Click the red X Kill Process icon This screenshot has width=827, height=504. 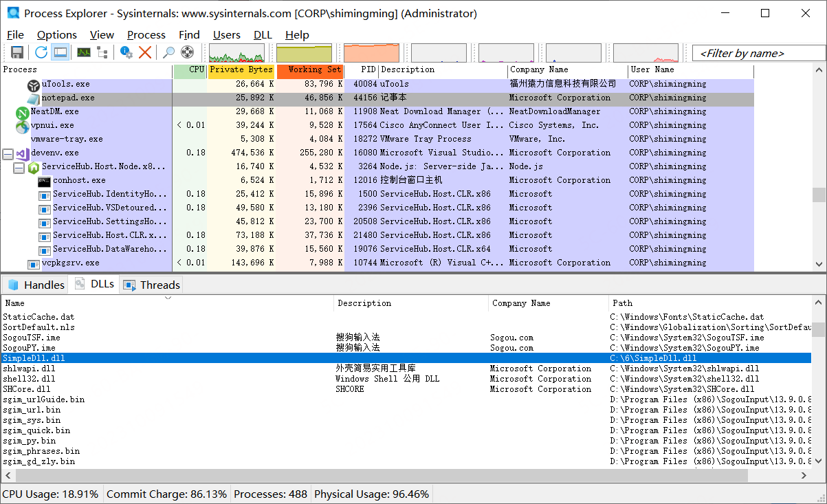(x=145, y=53)
